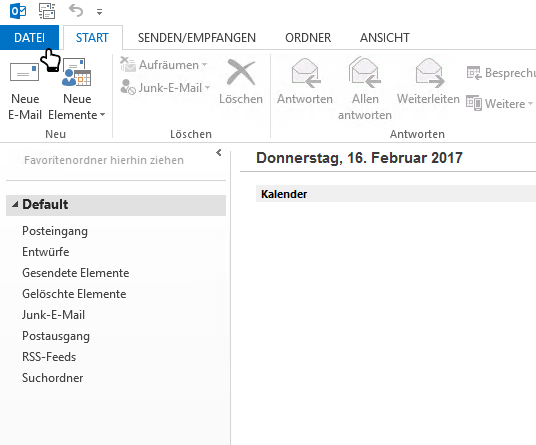Click the Weiterleiten envelope icon
The width and height of the screenshot is (536, 445).
pyautogui.click(x=429, y=72)
